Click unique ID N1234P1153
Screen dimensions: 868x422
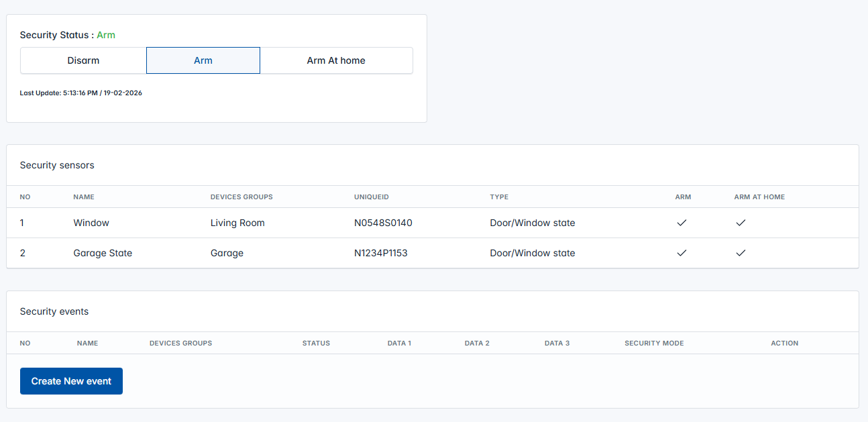point(381,253)
